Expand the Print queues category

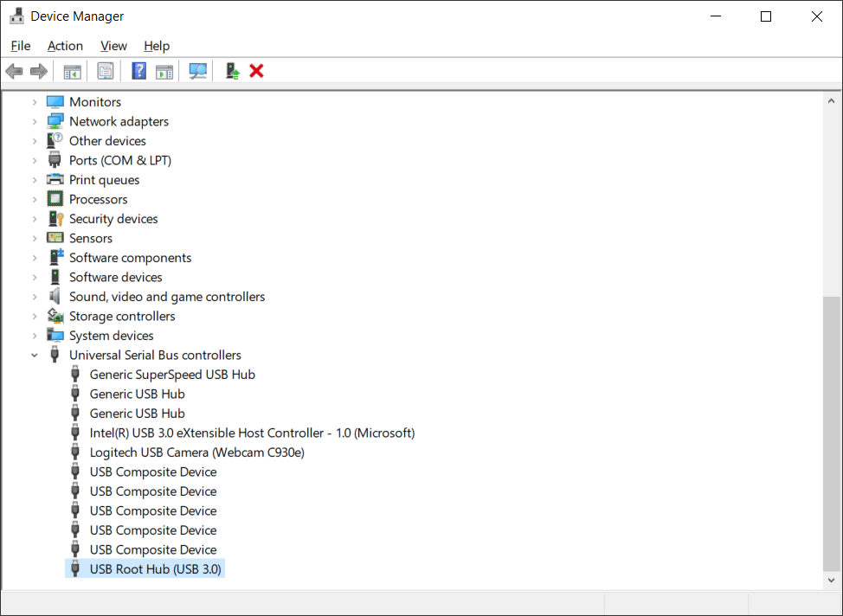tap(35, 180)
